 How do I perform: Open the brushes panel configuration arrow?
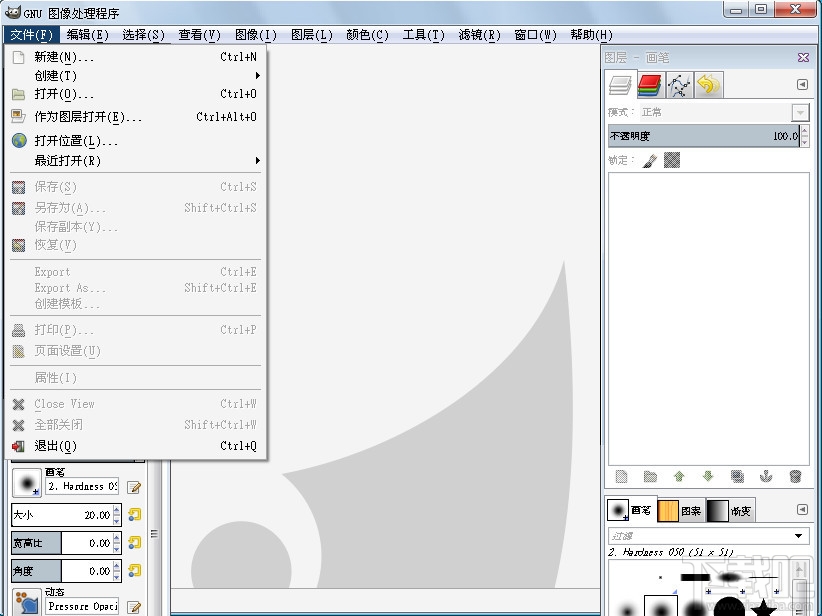(802, 510)
